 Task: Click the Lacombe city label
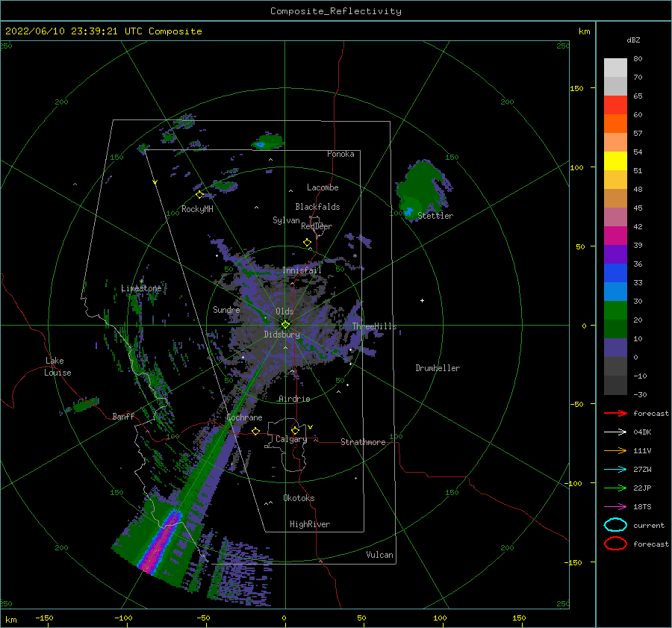click(x=323, y=187)
